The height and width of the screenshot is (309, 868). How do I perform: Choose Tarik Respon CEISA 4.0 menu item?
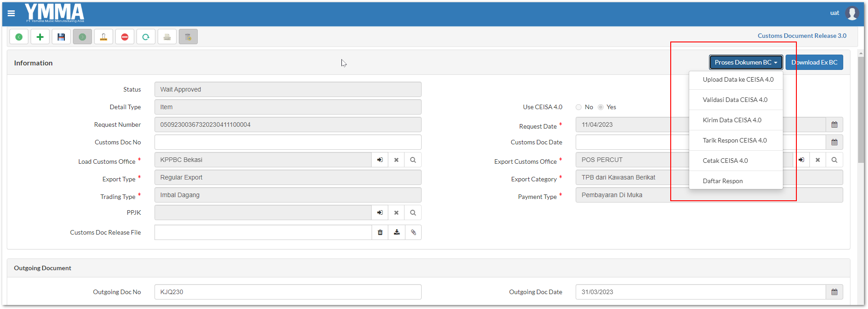click(735, 140)
